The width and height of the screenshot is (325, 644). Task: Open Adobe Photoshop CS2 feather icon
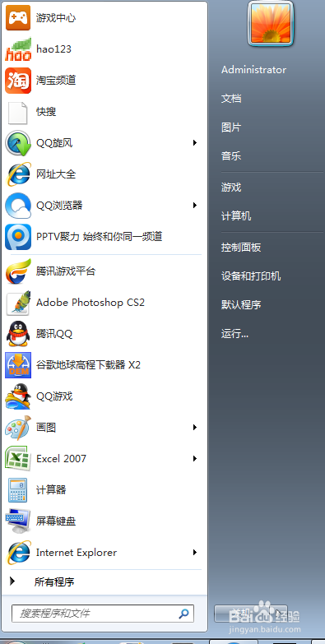point(18,303)
